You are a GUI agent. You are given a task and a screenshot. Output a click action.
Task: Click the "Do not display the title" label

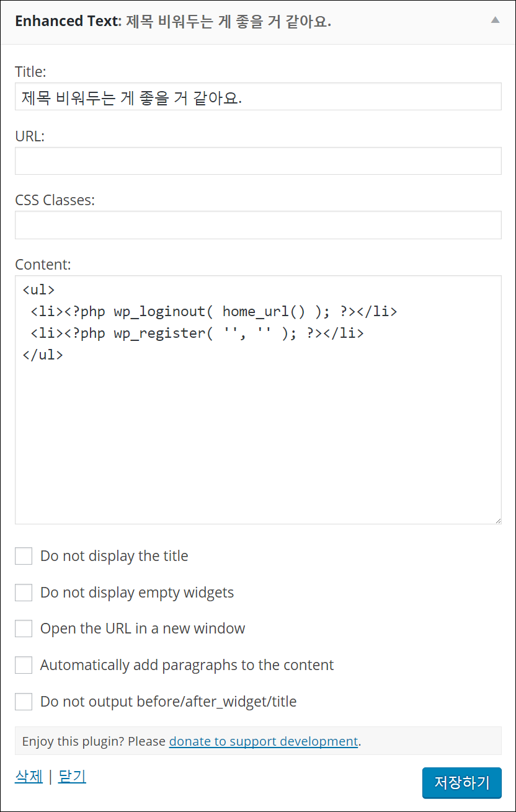point(114,556)
